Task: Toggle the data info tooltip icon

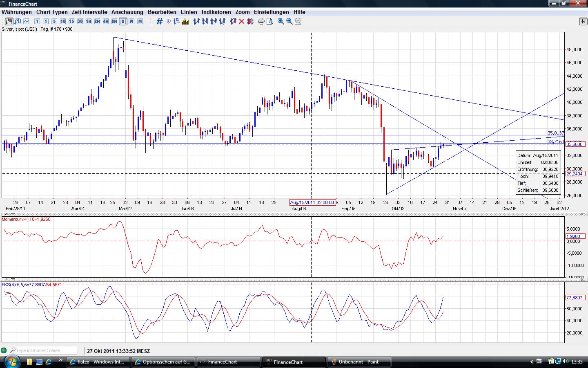Action: coord(168,21)
